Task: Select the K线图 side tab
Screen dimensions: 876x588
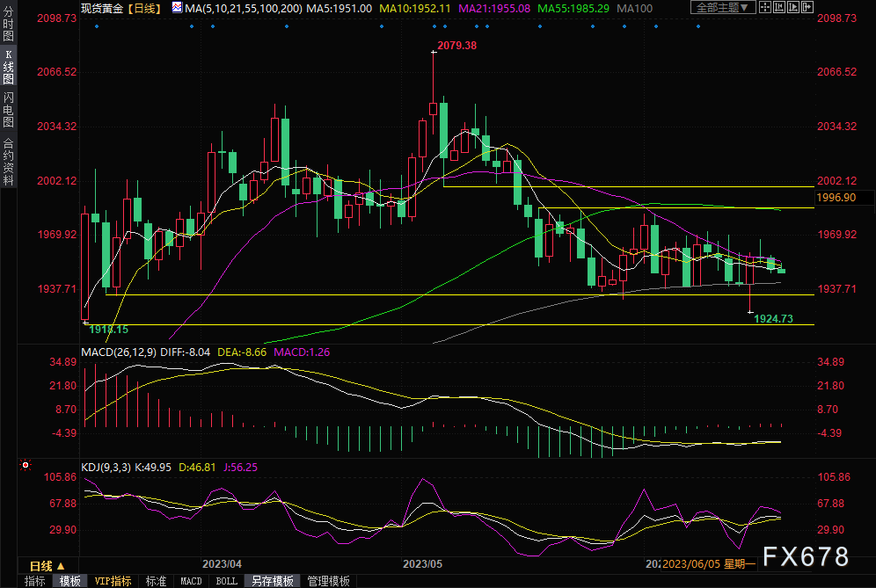Action: [x=8, y=68]
